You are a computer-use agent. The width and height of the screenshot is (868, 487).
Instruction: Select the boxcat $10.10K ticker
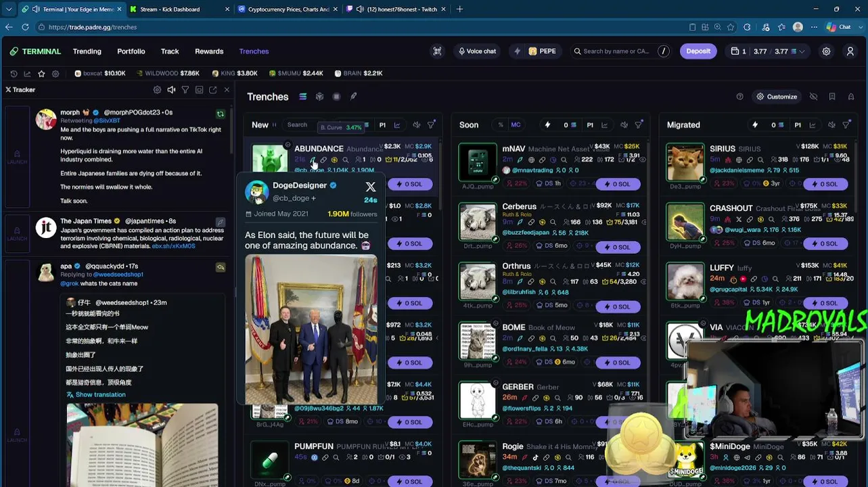(x=99, y=73)
